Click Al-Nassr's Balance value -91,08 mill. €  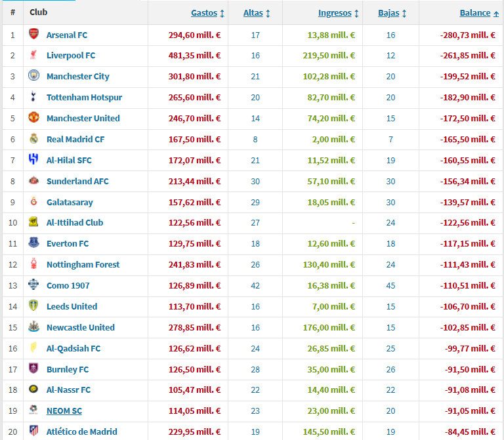tap(470, 390)
